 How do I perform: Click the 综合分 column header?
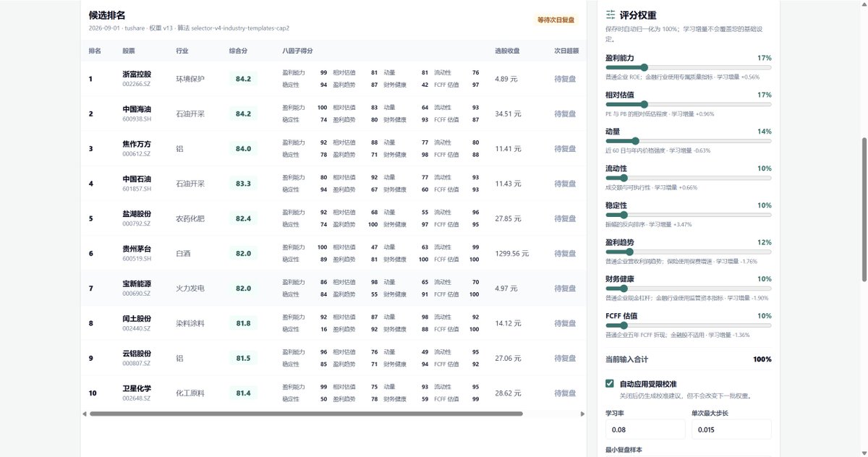click(239, 51)
